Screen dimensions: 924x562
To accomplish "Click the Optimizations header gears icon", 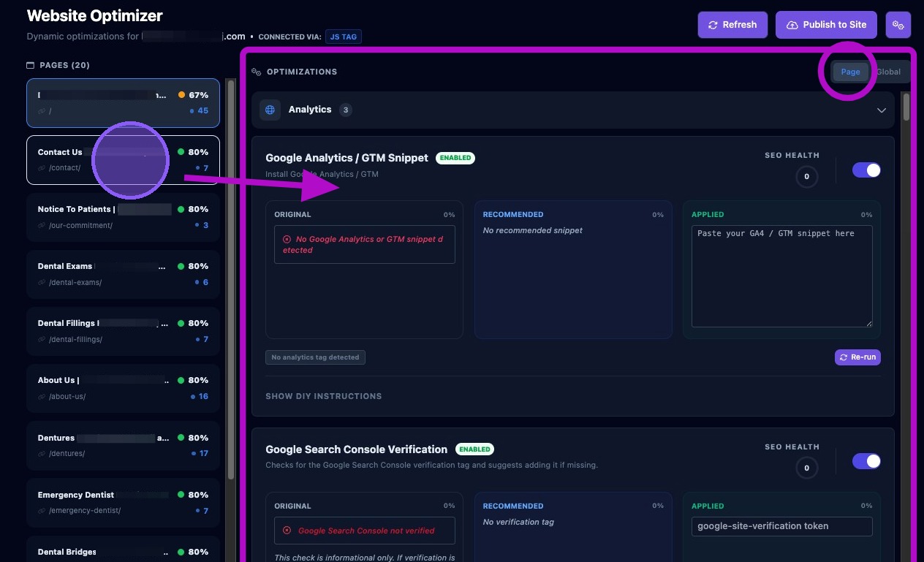I will click(x=257, y=72).
